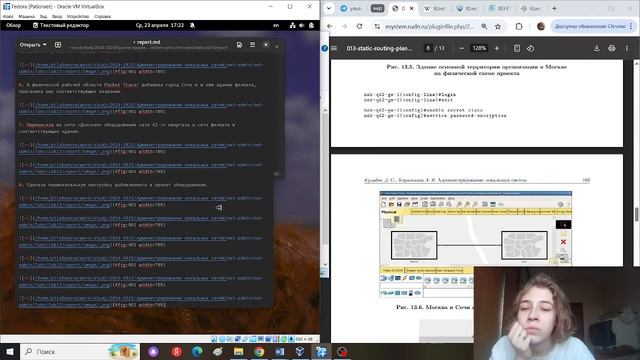The width and height of the screenshot is (640, 360).
Task: Click the Chrome update available button
Action: (x=594, y=26)
